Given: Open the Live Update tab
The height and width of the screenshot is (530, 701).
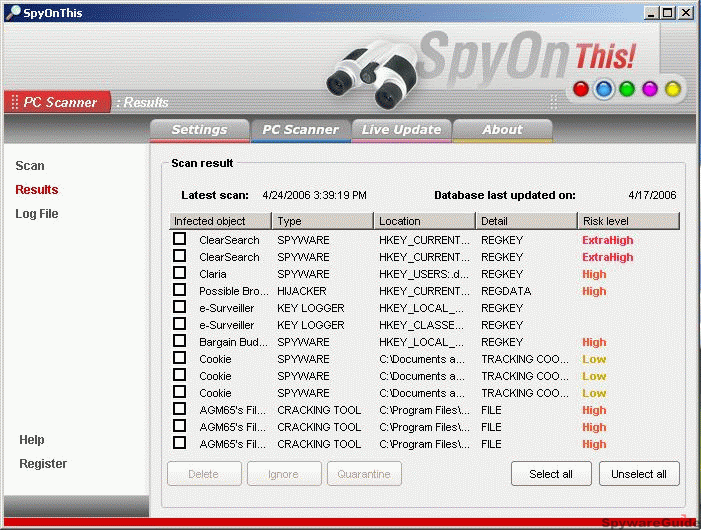Looking at the screenshot, I should [x=401, y=130].
